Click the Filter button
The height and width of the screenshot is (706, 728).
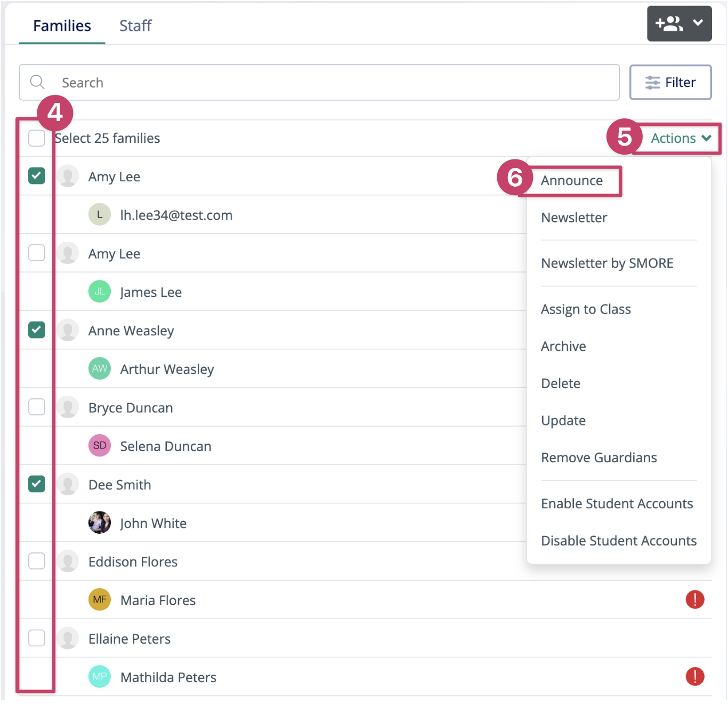pyautogui.click(x=670, y=82)
